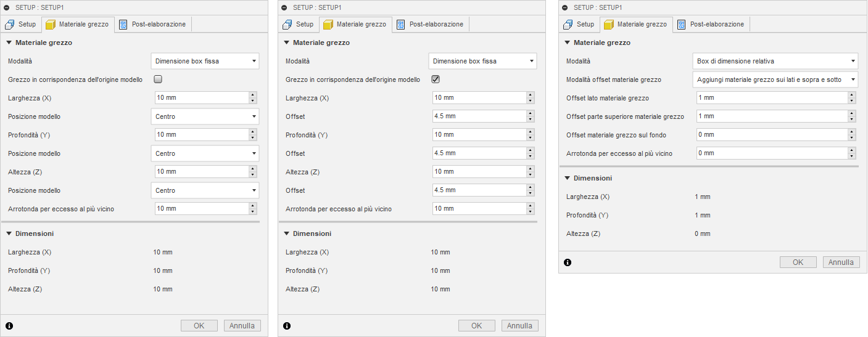Click info icon in left panel footer
This screenshot has width=868, height=337.
(x=9, y=326)
